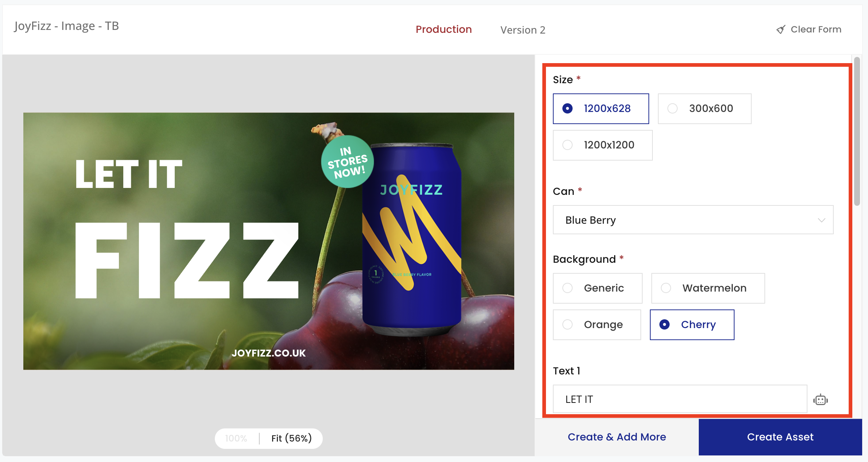
Task: Click the form panel vertical scrollbar
Action: coord(857,131)
